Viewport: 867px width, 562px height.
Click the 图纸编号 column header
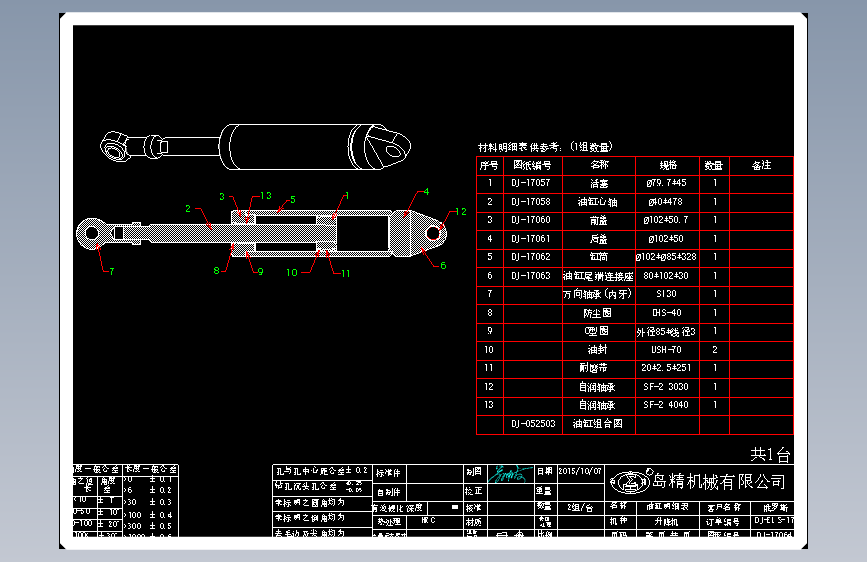click(532, 165)
